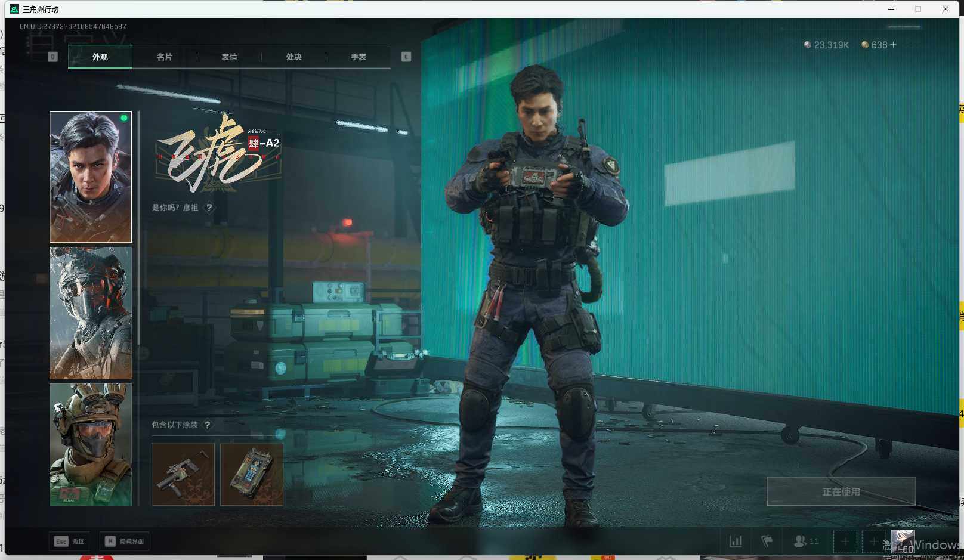This screenshot has height=560, width=964.
Task: View the included gadget device skin thumbnail
Action: coord(252,474)
